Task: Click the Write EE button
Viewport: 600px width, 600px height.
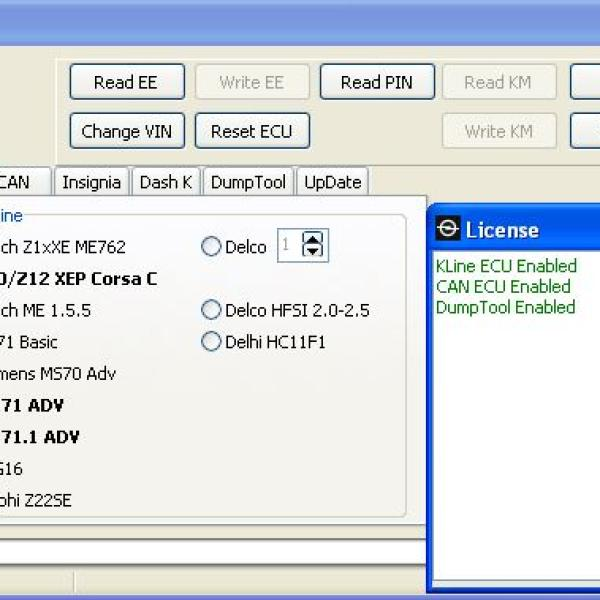Action: coord(252,83)
